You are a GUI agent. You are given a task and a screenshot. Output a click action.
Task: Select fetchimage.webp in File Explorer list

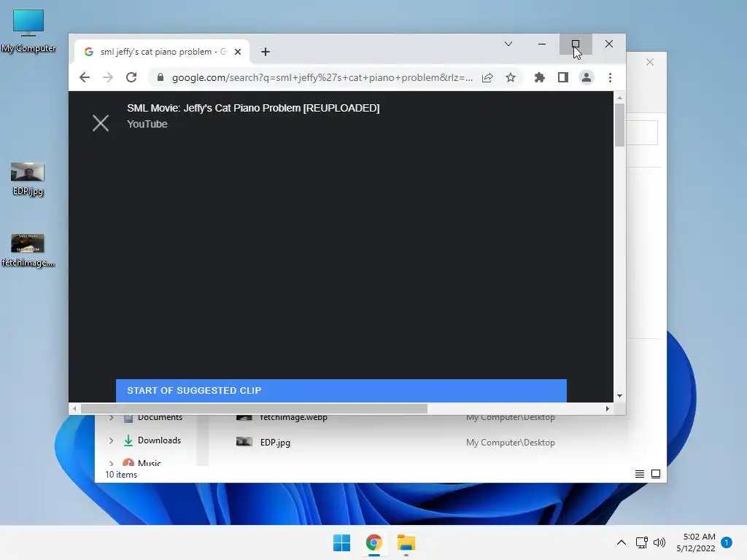[x=293, y=417]
